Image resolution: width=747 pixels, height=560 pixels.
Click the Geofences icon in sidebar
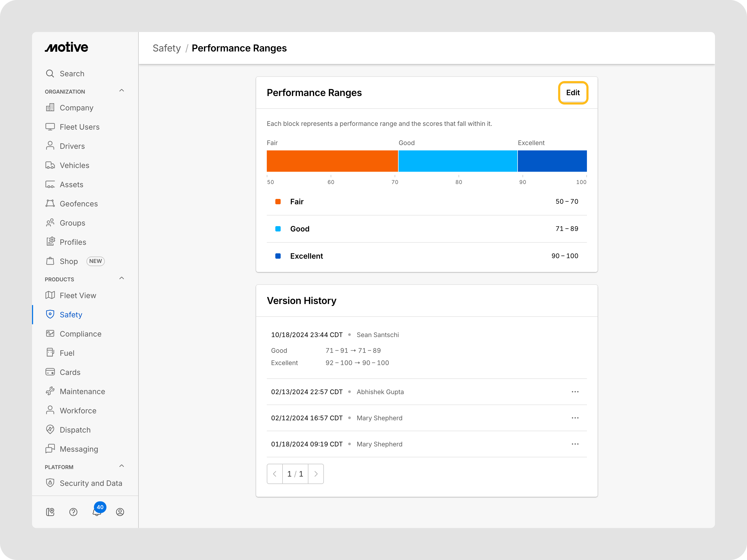point(50,203)
